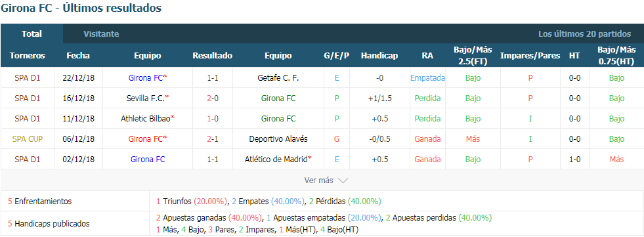Screen dimensions: 644x237
Task: Open Getafe C. F. team link
Action: click(x=278, y=77)
